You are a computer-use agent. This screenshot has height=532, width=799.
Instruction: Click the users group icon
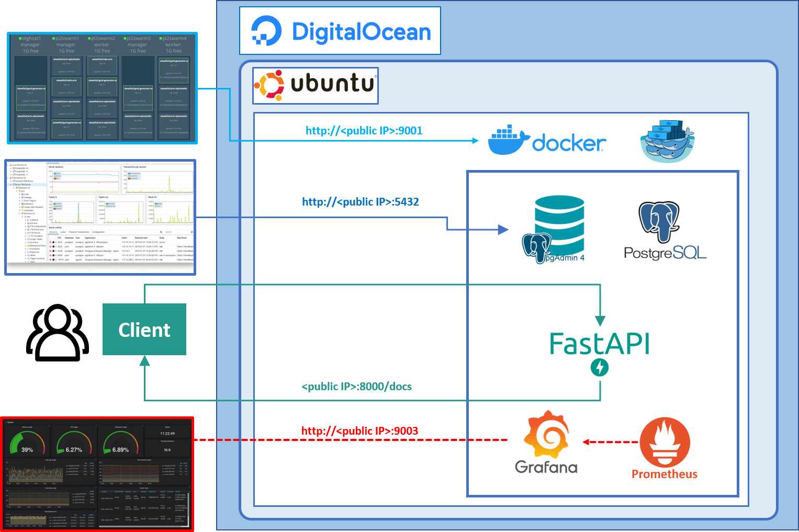click(x=58, y=332)
